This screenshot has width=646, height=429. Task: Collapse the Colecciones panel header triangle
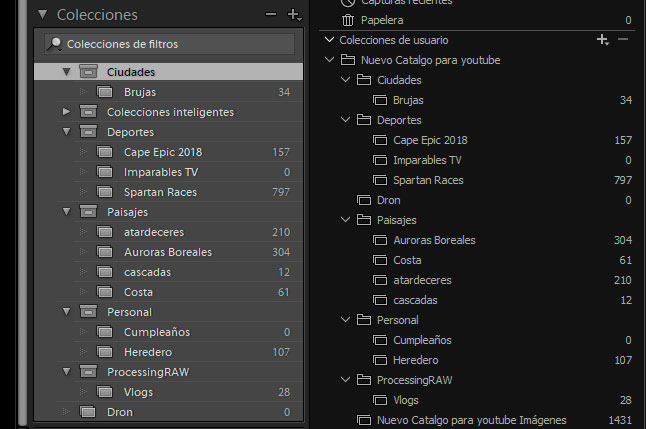[x=42, y=15]
